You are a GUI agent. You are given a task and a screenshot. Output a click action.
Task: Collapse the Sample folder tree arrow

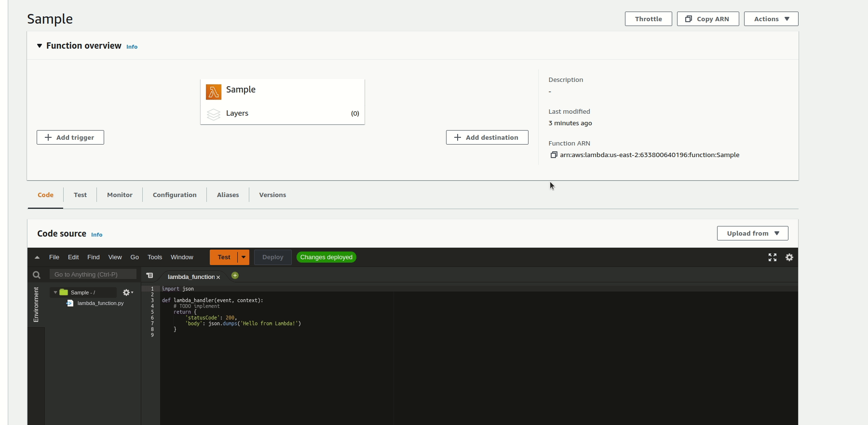coord(55,292)
